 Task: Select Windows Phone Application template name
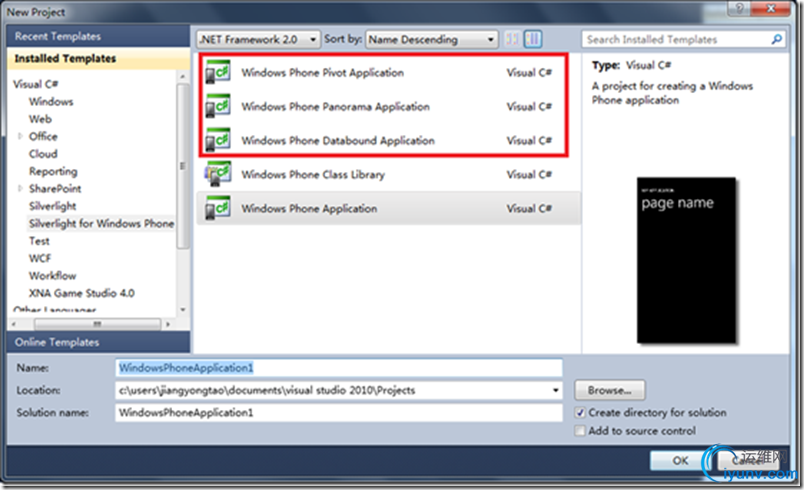coord(309,209)
